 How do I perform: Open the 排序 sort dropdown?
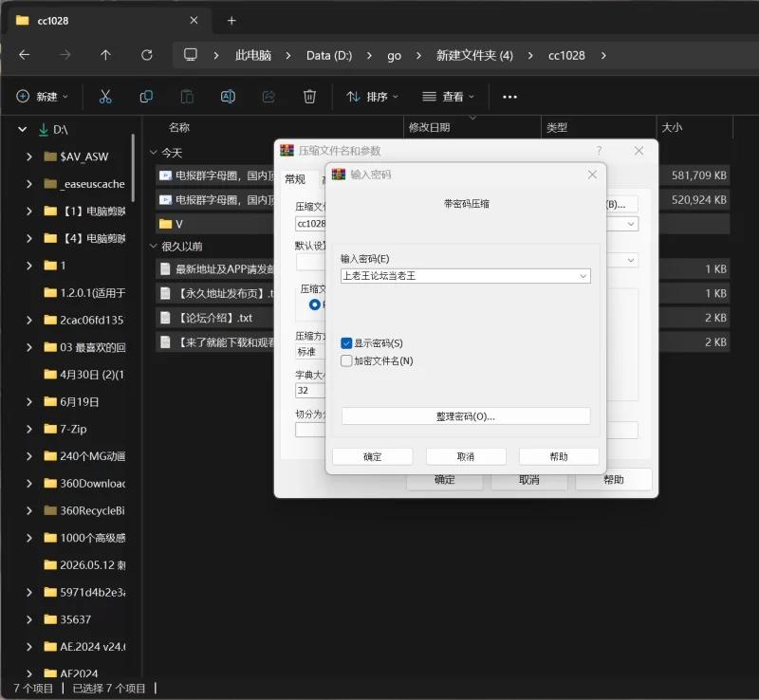(372, 97)
